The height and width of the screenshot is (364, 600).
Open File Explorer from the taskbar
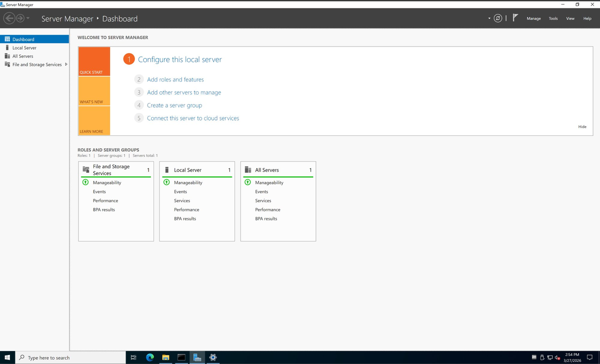tap(165, 357)
